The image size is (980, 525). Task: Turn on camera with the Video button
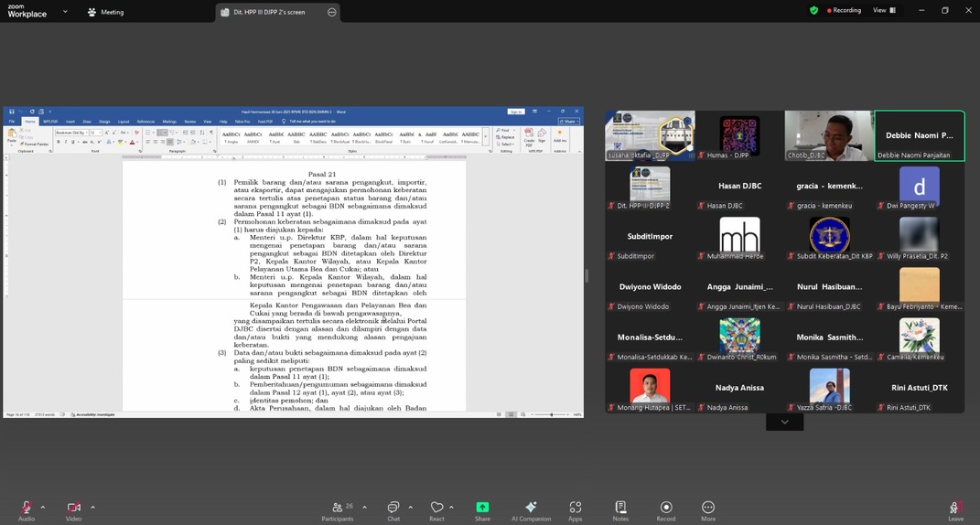(x=74, y=510)
